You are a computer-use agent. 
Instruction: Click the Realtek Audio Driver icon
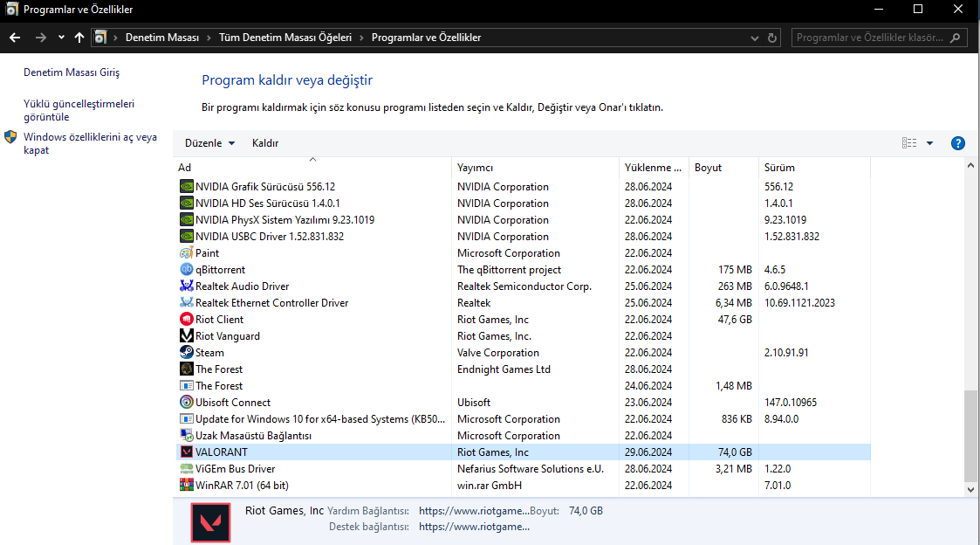[186, 286]
